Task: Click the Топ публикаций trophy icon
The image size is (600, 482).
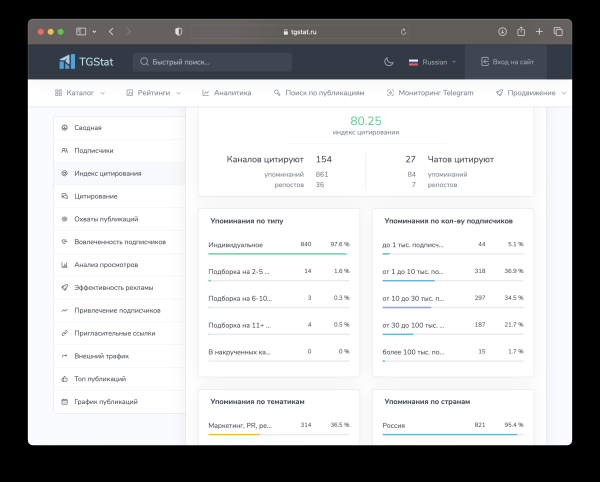Action: point(65,379)
